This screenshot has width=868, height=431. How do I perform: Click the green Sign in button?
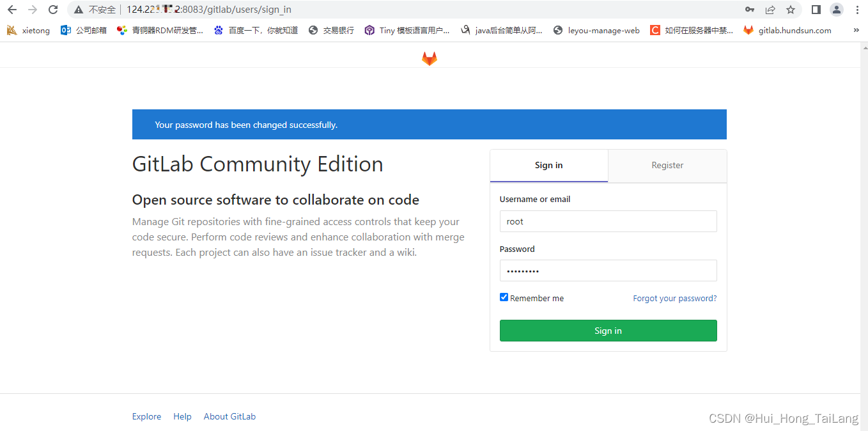(x=608, y=331)
